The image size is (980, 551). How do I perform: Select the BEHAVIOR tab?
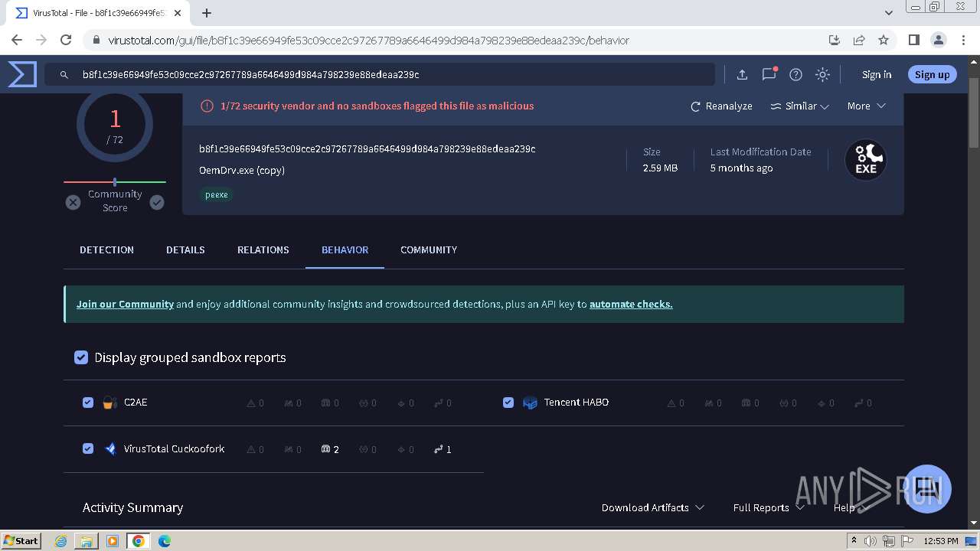coord(345,250)
